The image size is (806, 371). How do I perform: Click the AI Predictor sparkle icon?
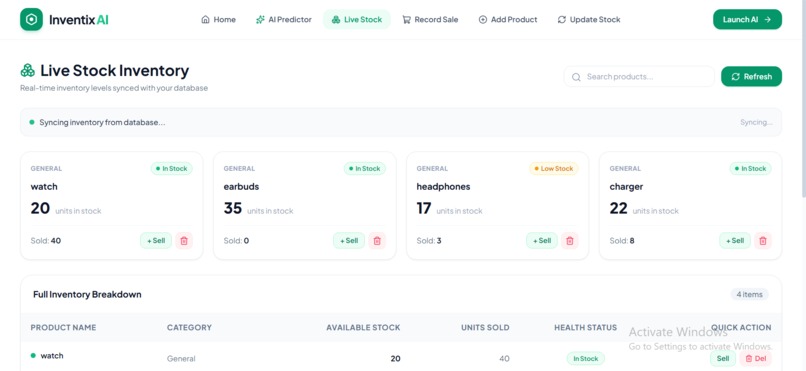[x=260, y=20]
